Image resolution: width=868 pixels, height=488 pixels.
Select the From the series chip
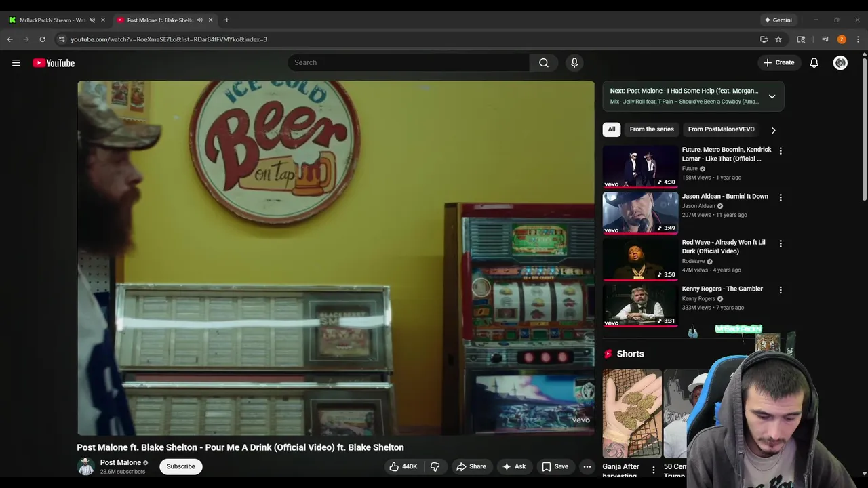[x=652, y=129]
